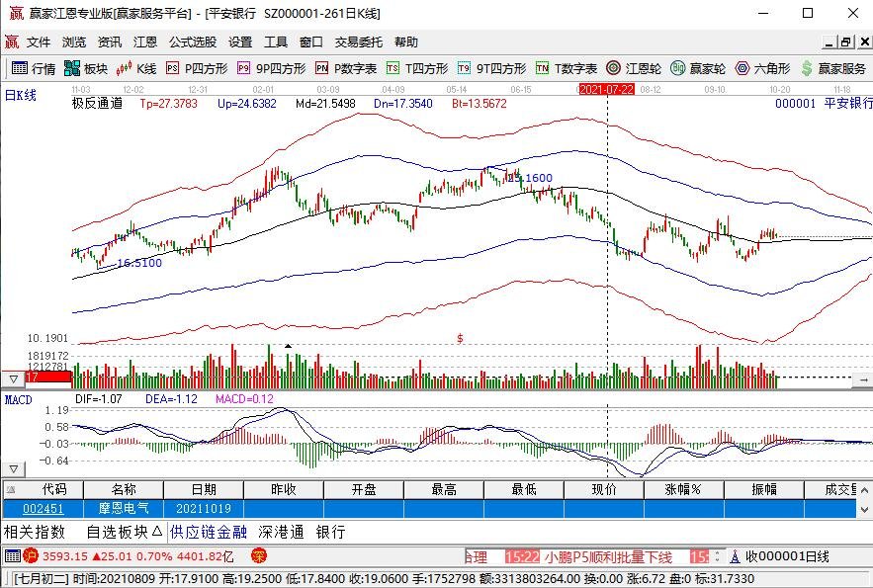
Task: Open the T四方形 tool
Action: pos(417,68)
